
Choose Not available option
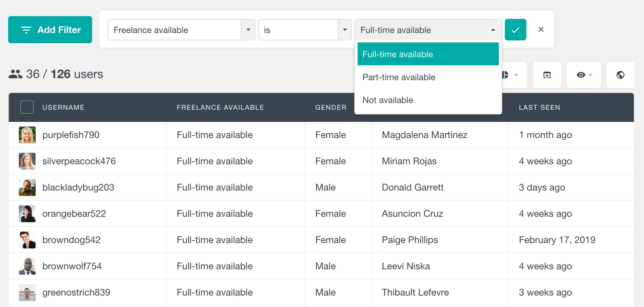(x=428, y=100)
